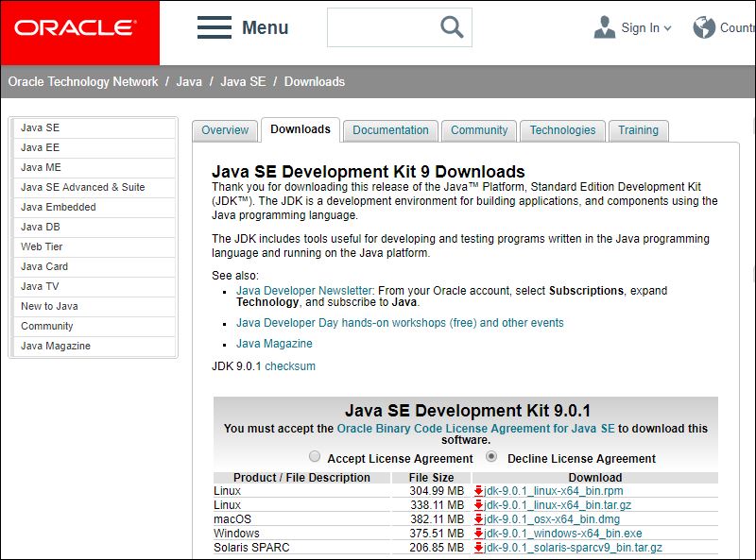Open Java Magazine link under See also
Viewport: 756px width, 560px height.
click(274, 344)
